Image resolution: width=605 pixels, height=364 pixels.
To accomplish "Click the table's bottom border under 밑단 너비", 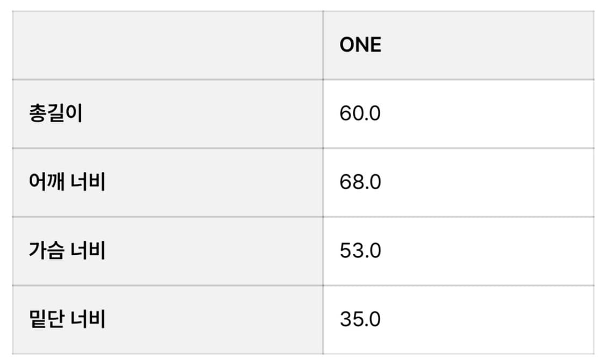I will 167,354.
